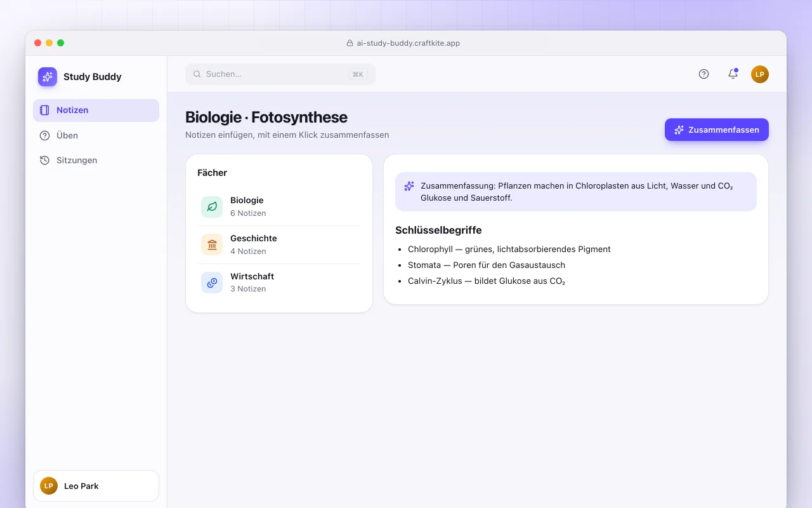Click the Study Buddy app title
The width and height of the screenshot is (812, 508).
(x=93, y=77)
